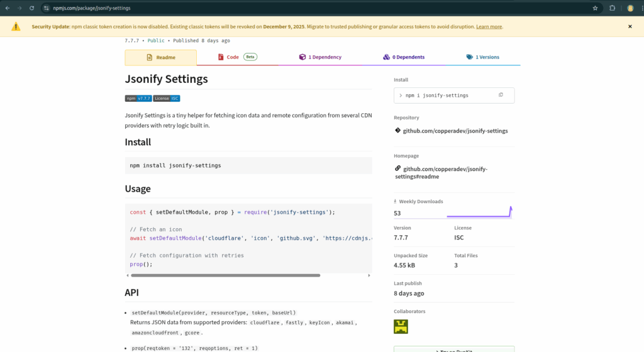Click the code block horizontal scrollbar

pyautogui.click(x=225, y=275)
